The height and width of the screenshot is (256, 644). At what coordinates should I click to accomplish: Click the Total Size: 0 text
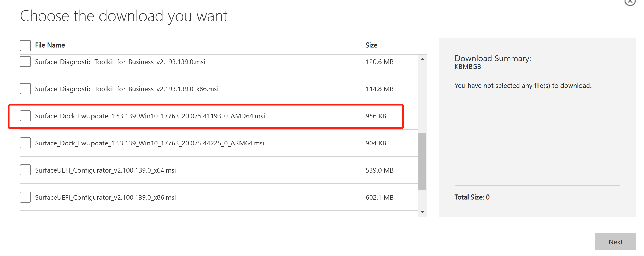472,197
